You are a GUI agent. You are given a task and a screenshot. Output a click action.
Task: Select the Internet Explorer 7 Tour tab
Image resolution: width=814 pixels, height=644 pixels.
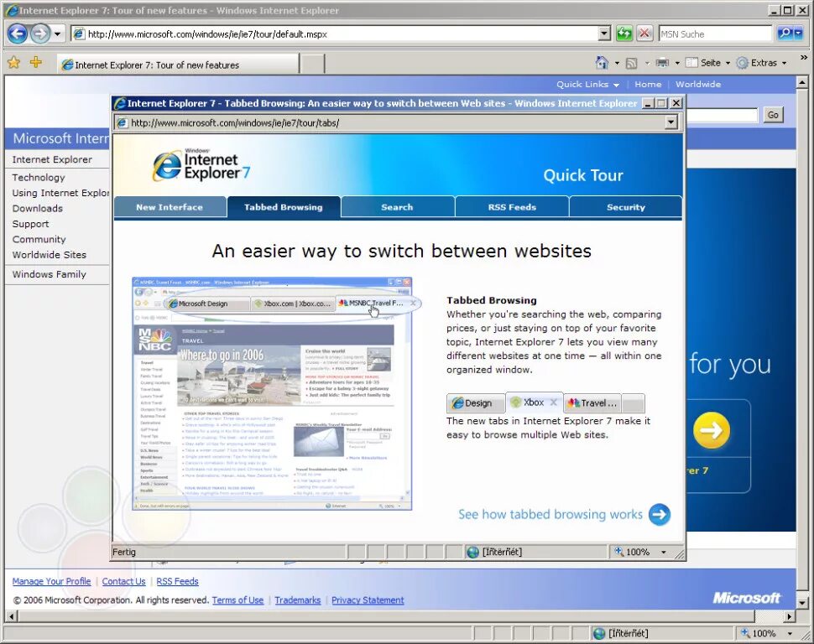(x=178, y=65)
